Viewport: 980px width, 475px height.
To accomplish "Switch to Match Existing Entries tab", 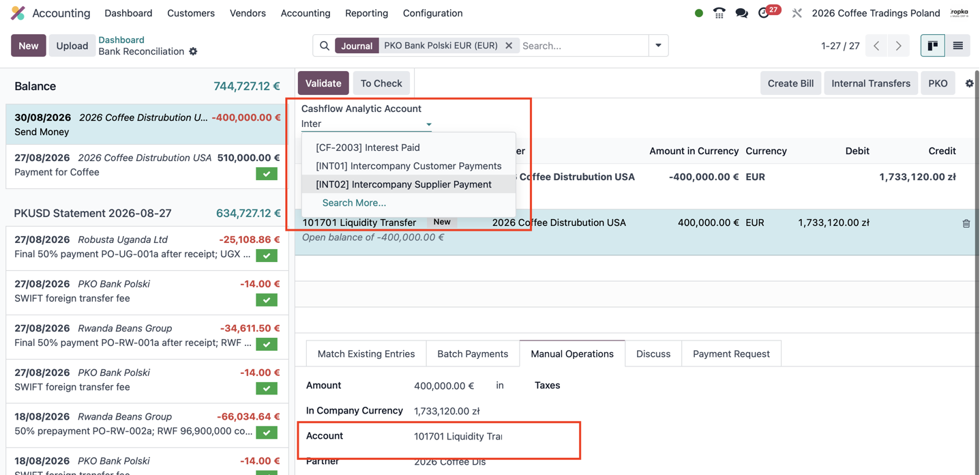I will [366, 354].
